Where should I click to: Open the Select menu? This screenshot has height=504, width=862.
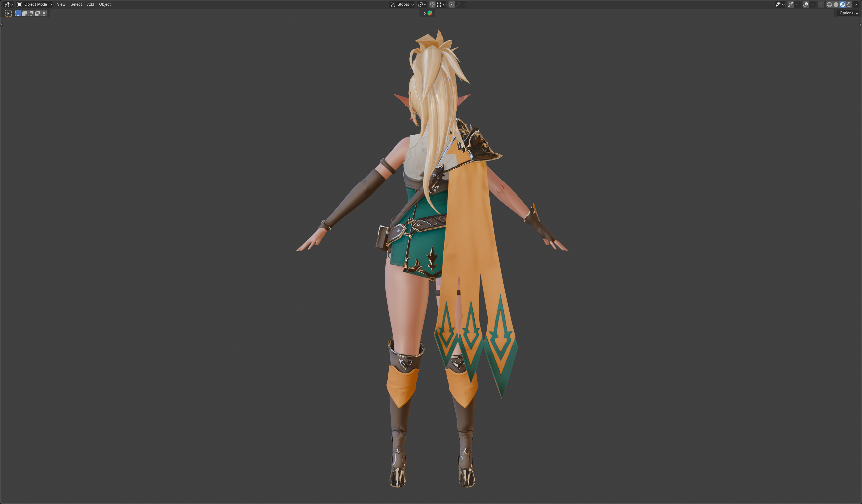point(76,4)
